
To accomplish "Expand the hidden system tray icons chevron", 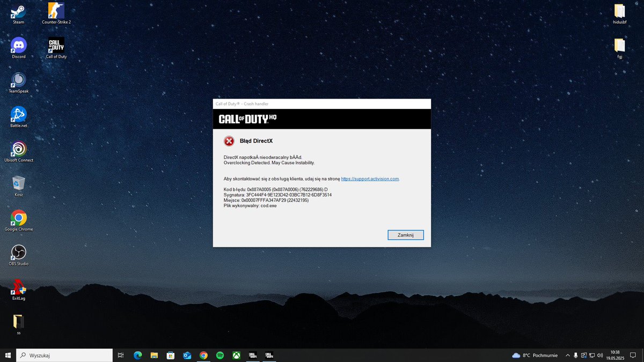I will pyautogui.click(x=568, y=355).
